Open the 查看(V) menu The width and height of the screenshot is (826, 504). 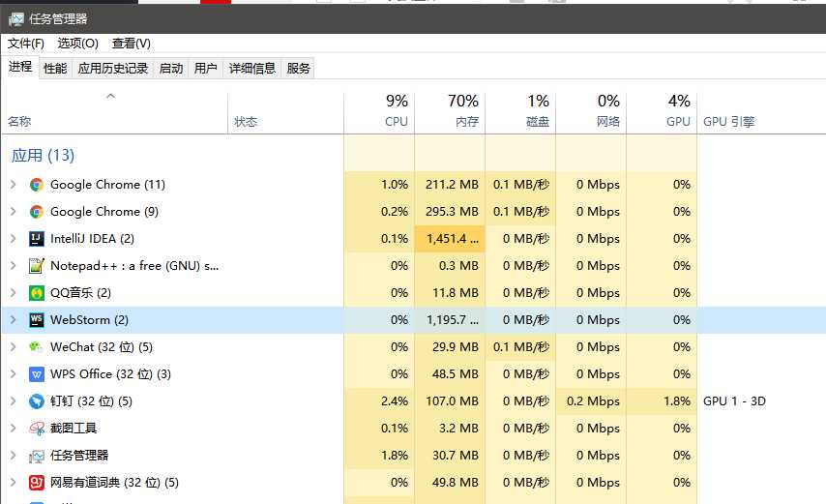pyautogui.click(x=132, y=44)
